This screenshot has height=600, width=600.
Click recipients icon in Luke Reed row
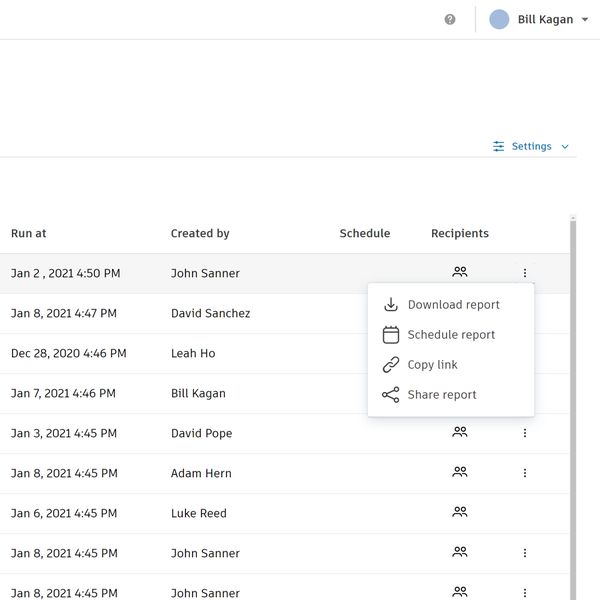pos(460,512)
